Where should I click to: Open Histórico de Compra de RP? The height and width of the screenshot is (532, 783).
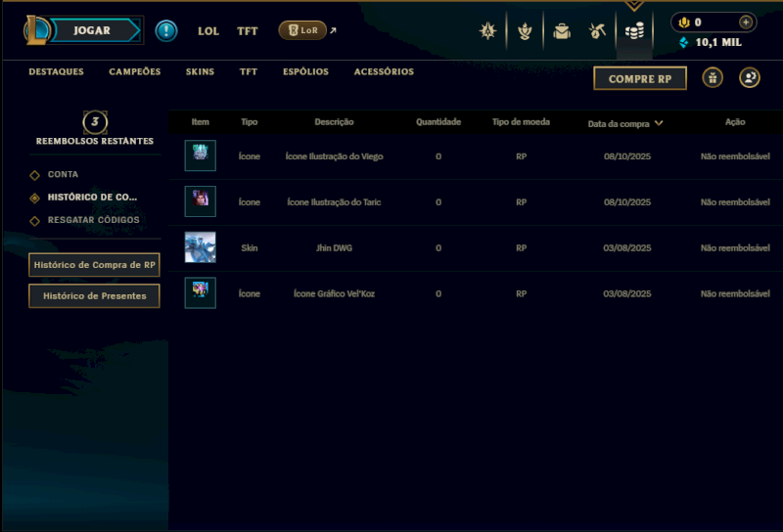[94, 264]
